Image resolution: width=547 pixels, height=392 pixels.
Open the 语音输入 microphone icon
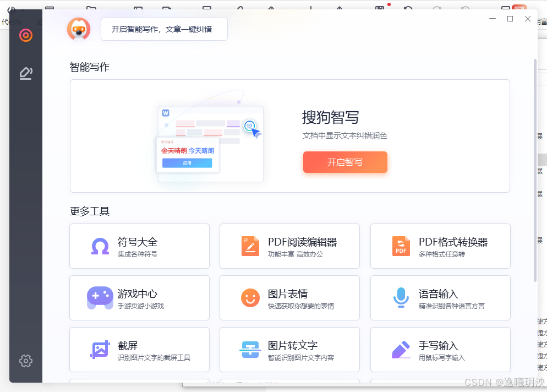[401, 298]
